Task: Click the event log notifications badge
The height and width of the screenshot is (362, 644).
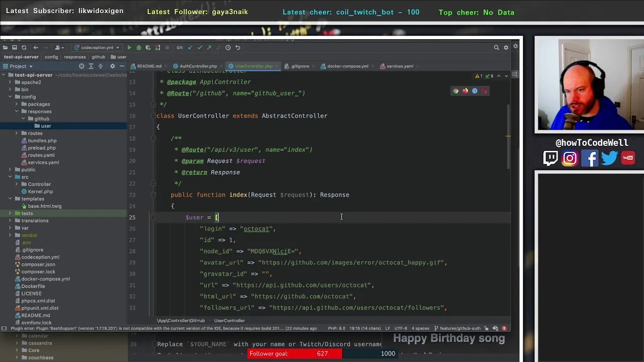Action: pos(504,328)
